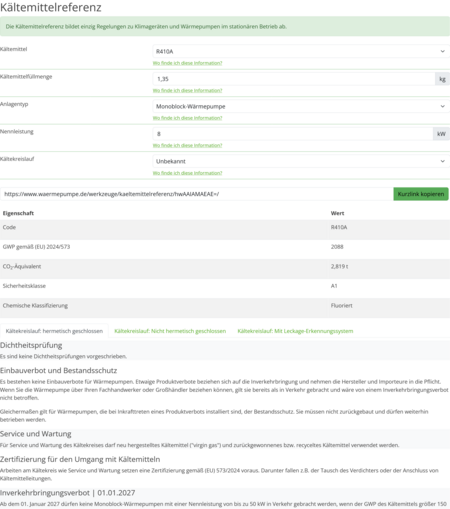Select tab Kältekreislauf: hermetisch geschlossen
Screen dimensions: 450x509
(x=54, y=331)
